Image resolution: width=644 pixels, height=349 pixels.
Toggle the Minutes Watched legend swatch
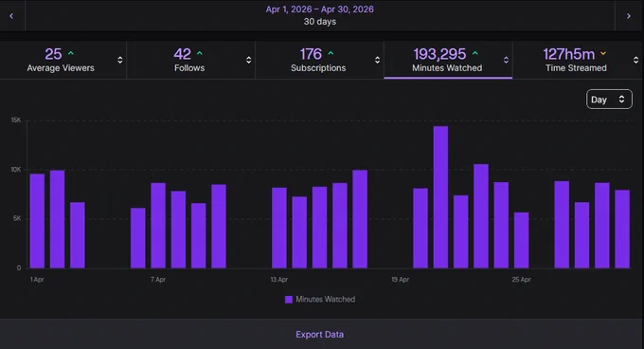click(x=289, y=300)
